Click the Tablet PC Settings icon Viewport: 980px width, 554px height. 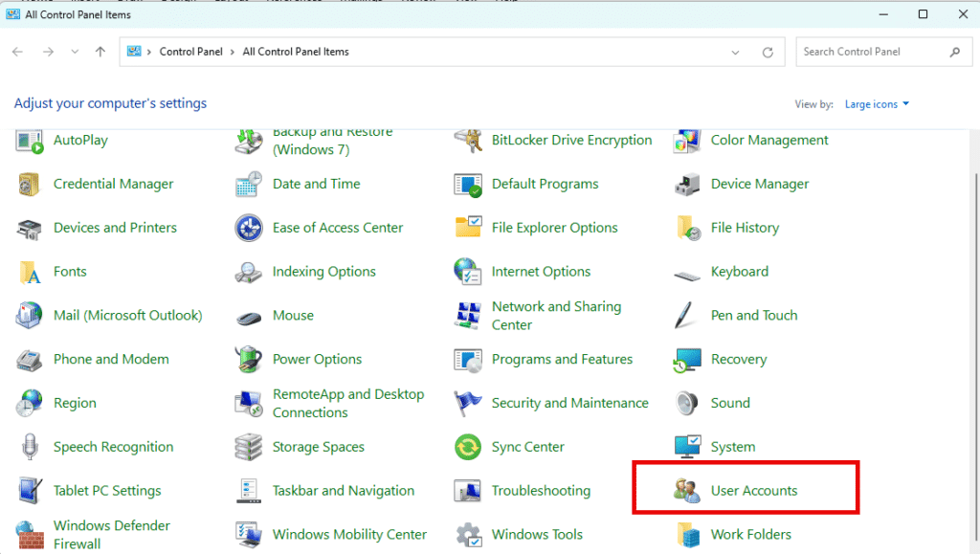click(30, 491)
